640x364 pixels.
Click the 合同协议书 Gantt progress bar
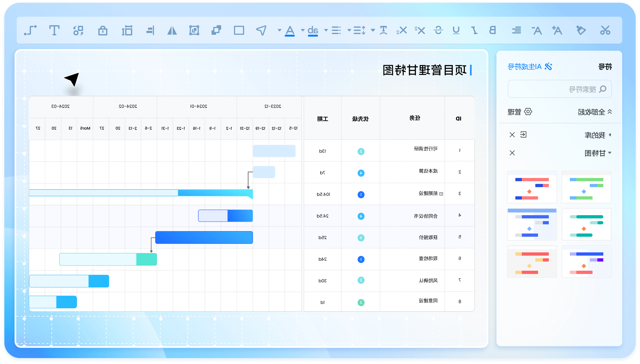[x=225, y=216]
